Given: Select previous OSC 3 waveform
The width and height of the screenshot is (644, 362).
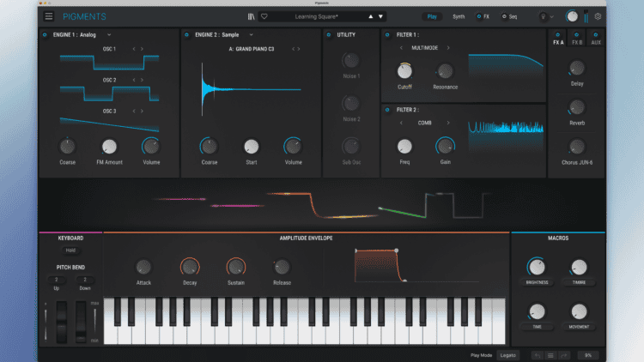Looking at the screenshot, I should (134, 112).
